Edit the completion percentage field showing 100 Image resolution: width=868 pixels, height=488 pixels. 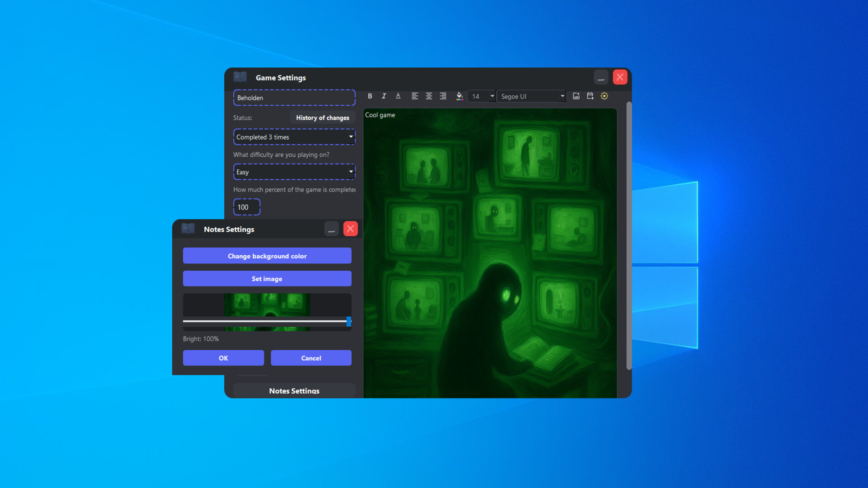pos(246,207)
